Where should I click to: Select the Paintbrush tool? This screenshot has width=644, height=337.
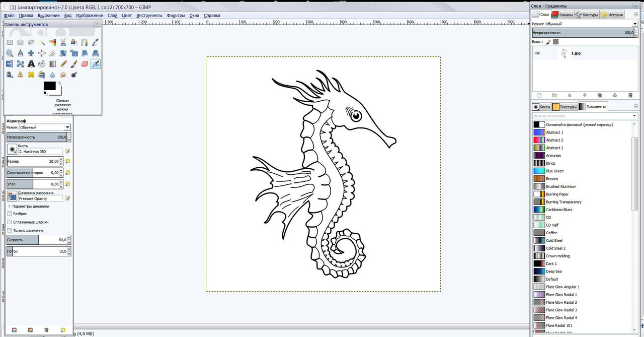[x=74, y=64]
